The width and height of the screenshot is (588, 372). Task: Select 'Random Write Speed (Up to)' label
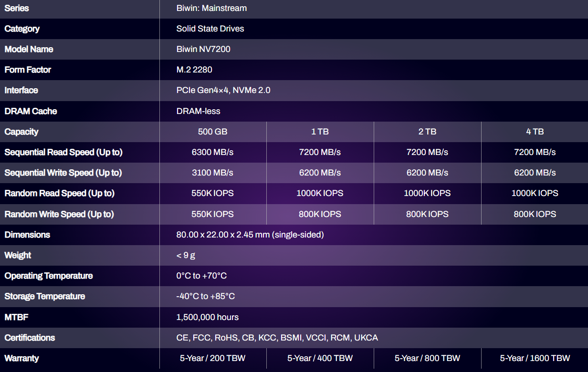click(x=59, y=214)
